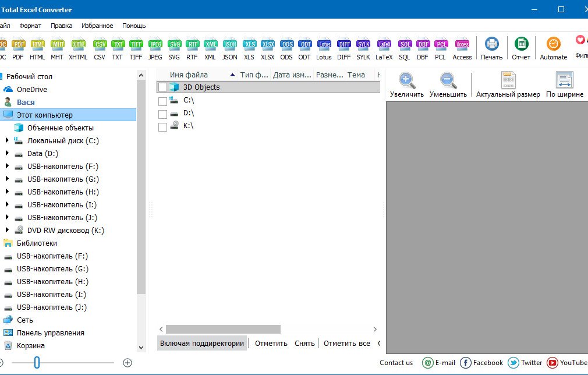Open the Формат menu
588x375 pixels.
click(30, 26)
